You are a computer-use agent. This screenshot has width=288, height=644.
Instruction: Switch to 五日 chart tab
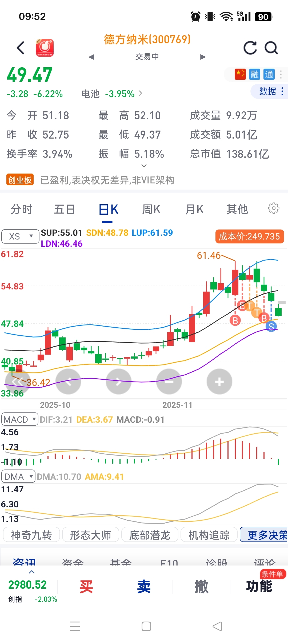click(64, 209)
